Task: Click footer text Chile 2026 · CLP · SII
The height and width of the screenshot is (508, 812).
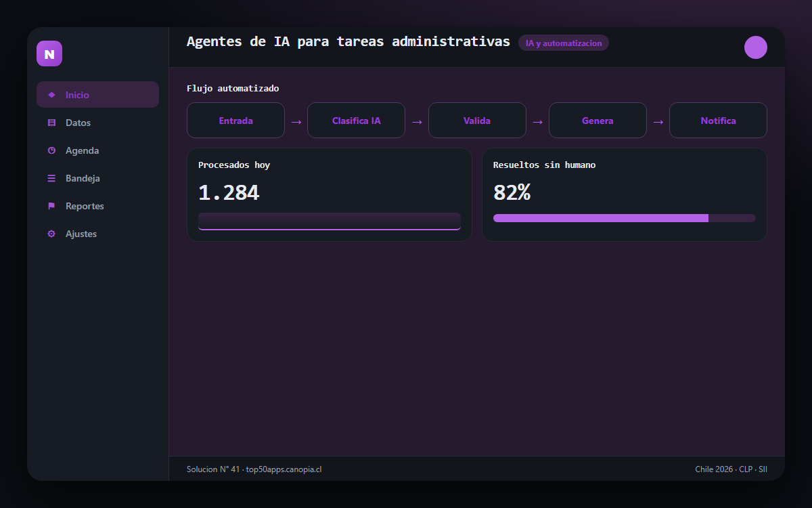Action: coord(731,469)
